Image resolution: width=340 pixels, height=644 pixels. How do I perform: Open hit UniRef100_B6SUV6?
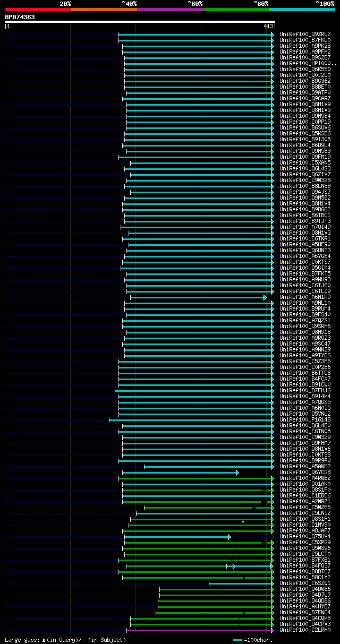tap(305, 127)
